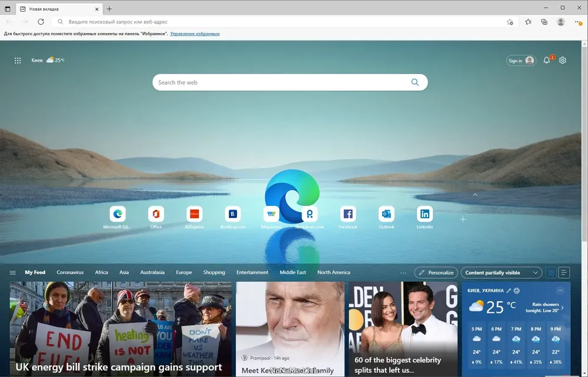Click the Search the web field
This screenshot has width=588, height=377.
[282, 83]
